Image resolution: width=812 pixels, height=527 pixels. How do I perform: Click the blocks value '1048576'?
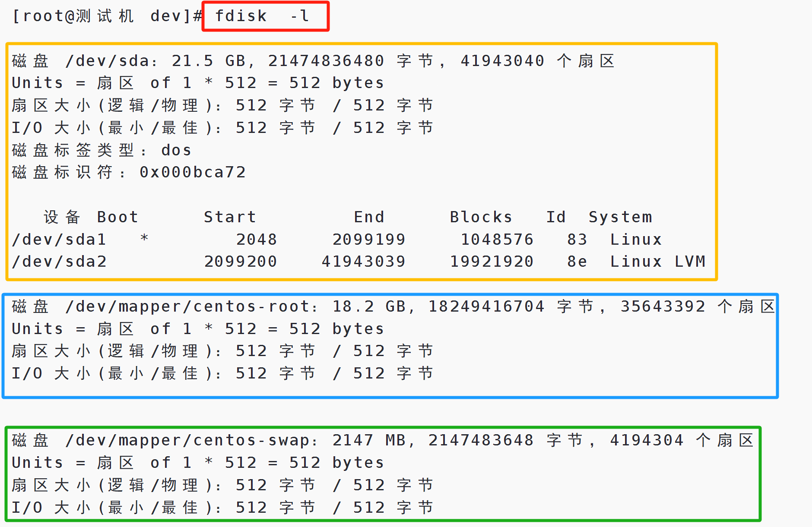tap(497, 240)
